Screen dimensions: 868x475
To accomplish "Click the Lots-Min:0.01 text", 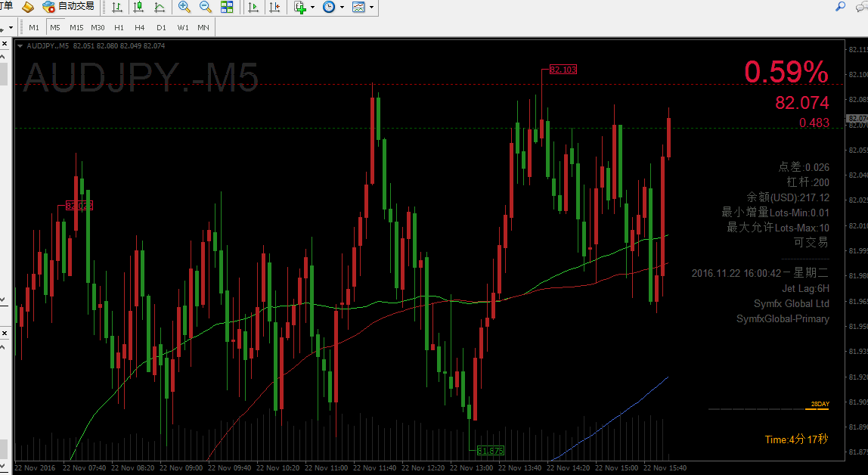I will [799, 213].
